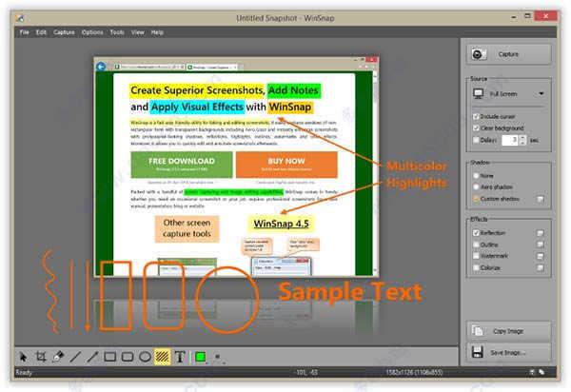Select the plain Line drawing tool
This screenshot has height=392, width=571.
click(75, 357)
